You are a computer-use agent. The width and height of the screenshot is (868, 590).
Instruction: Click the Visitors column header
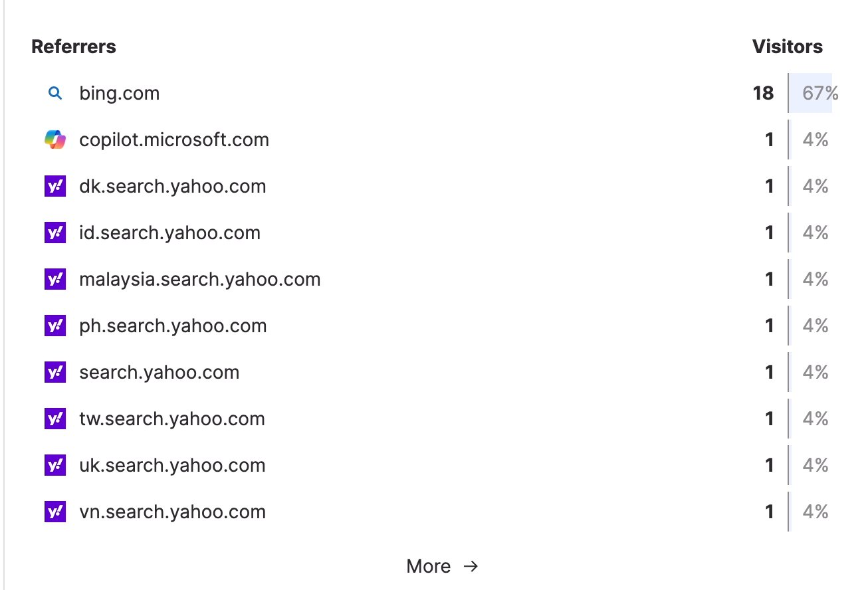coord(787,47)
